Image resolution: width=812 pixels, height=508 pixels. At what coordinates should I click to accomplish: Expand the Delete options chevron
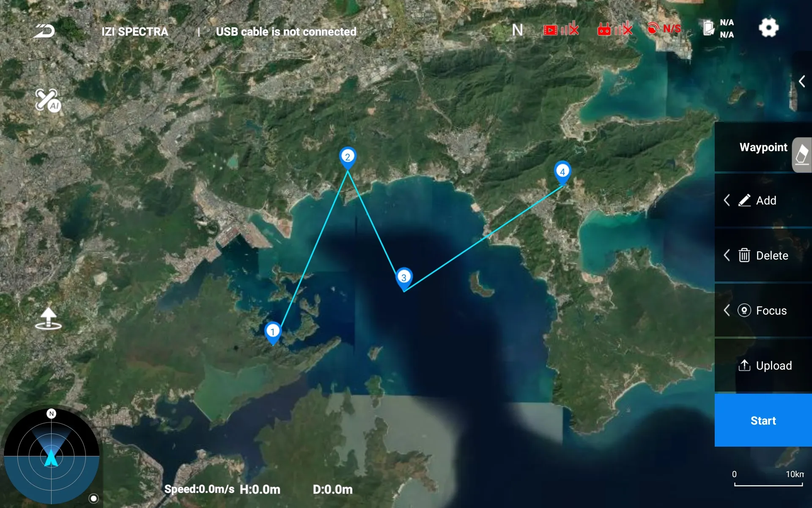click(727, 255)
